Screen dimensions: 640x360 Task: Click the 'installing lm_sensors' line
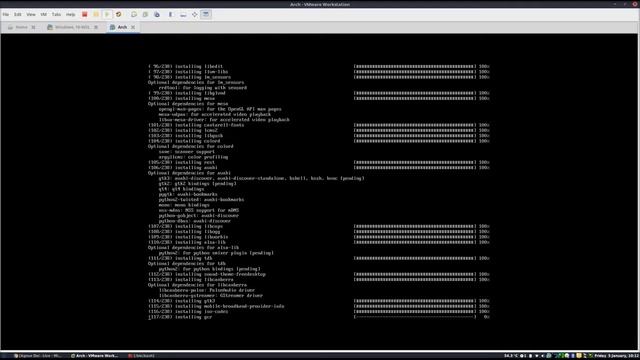pyautogui.click(x=189, y=77)
